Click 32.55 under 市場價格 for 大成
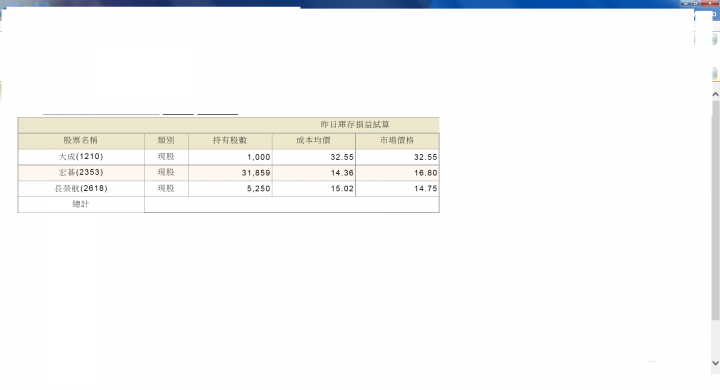This screenshot has width=720, height=390. 426,157
